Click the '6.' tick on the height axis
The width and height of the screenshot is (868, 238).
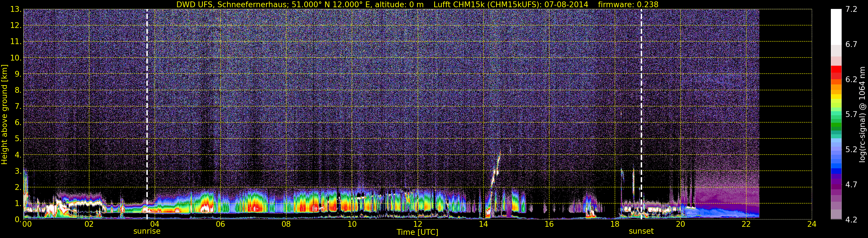18,123
